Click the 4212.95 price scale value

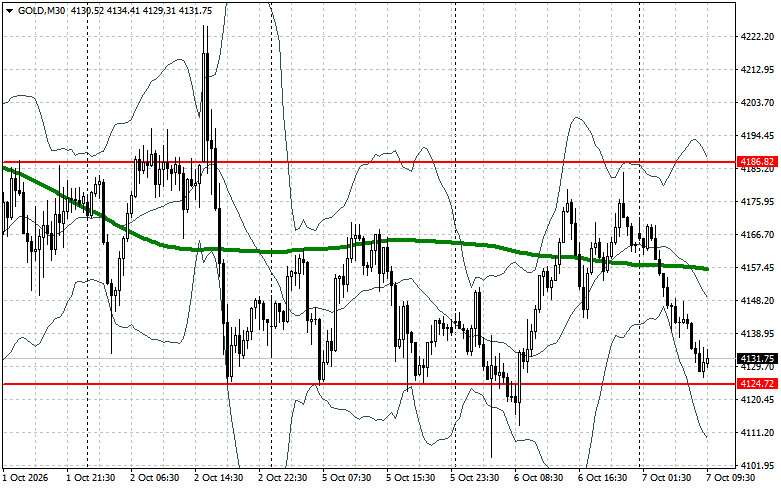[757, 69]
